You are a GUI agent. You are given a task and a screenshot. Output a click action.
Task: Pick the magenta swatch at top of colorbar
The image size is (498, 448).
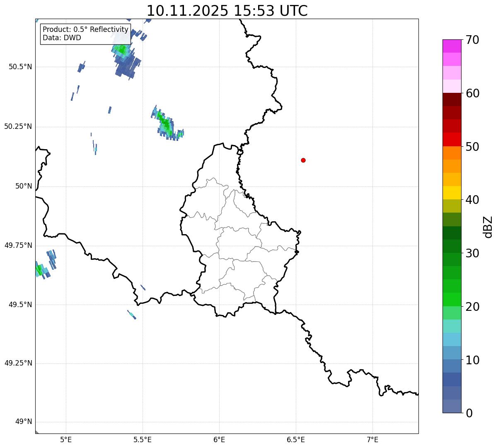[452, 46]
